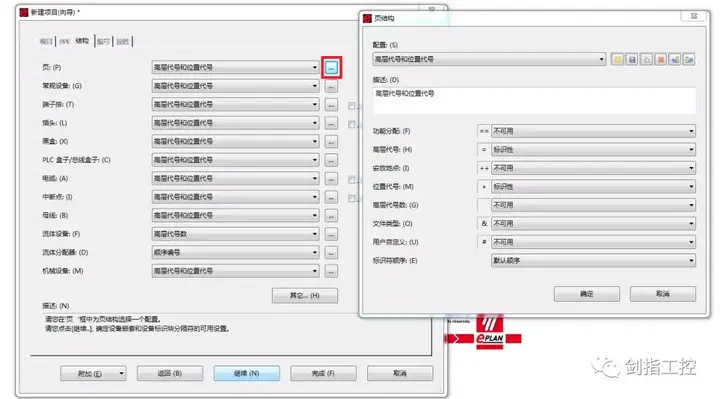Screen dimensions: 720x399
Task: Click the copy configuration icon
Action: tap(646, 60)
